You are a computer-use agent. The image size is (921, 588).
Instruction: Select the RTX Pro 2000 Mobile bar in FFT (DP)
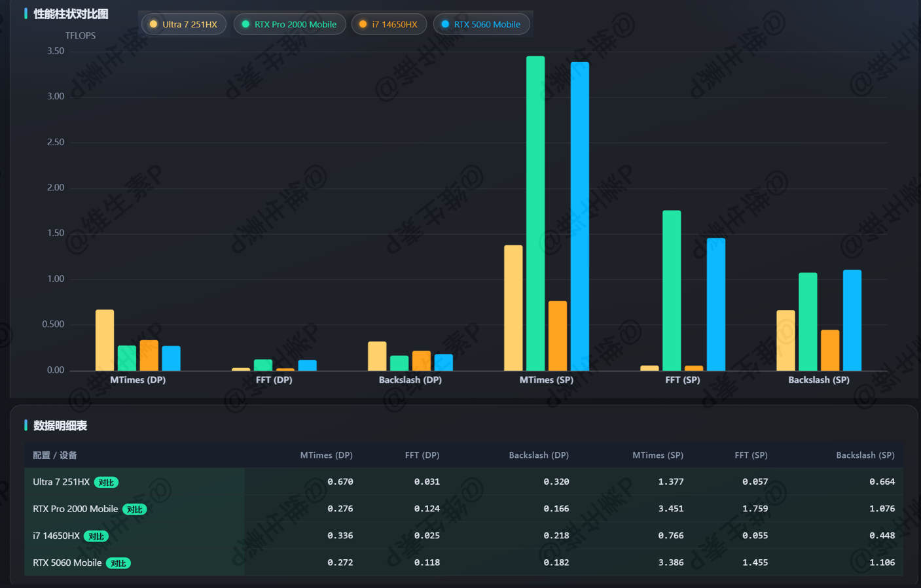(x=263, y=365)
